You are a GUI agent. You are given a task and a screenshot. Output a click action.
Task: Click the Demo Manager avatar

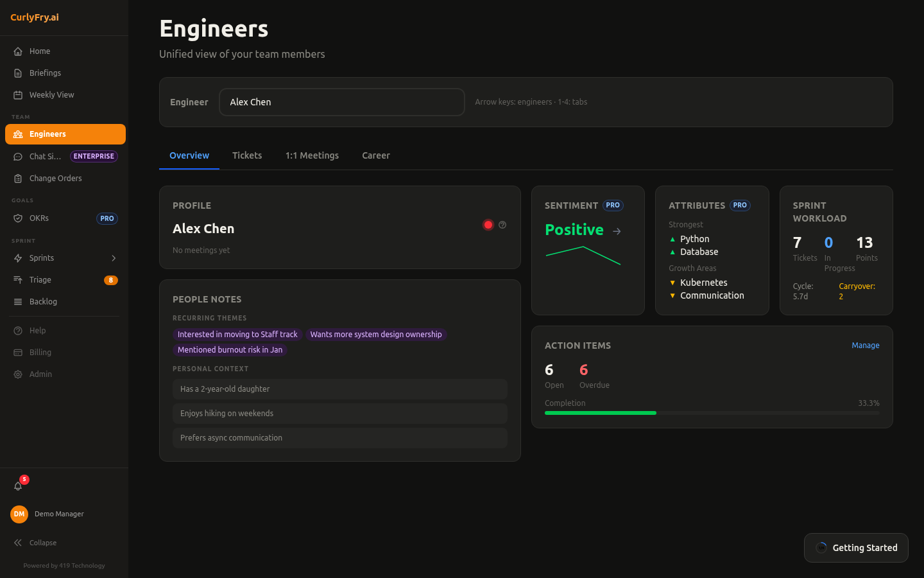point(19,514)
